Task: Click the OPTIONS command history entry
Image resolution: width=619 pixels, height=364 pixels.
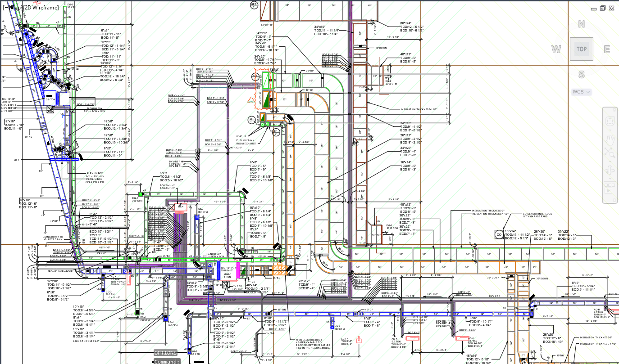Action: point(165,353)
